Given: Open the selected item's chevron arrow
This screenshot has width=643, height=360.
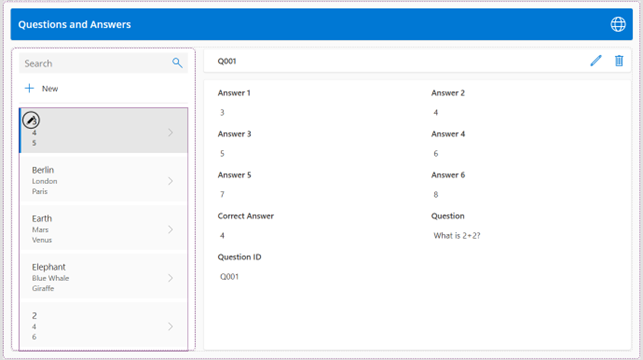Looking at the screenshot, I should point(171,132).
